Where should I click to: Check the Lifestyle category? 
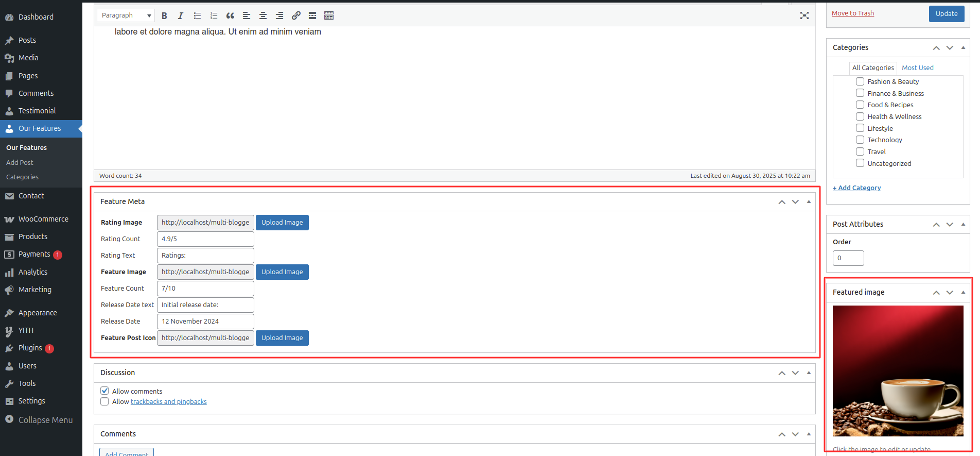coord(860,128)
